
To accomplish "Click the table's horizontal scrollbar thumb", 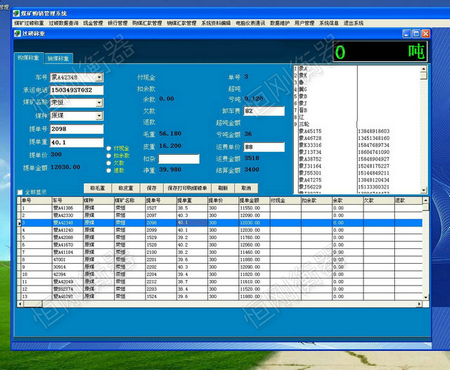I will click(33, 304).
